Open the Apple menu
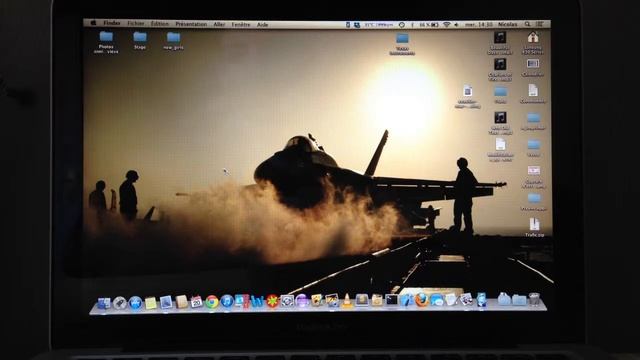 (x=93, y=23)
